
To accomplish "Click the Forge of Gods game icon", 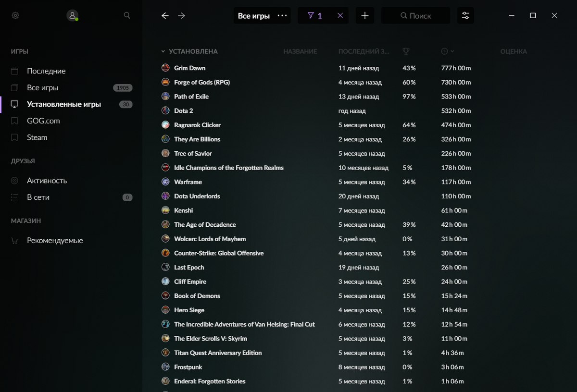I will pyautogui.click(x=165, y=82).
